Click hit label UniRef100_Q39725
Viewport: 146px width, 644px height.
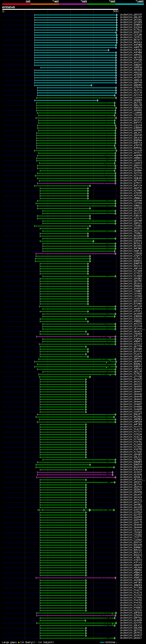[x=131, y=509]
